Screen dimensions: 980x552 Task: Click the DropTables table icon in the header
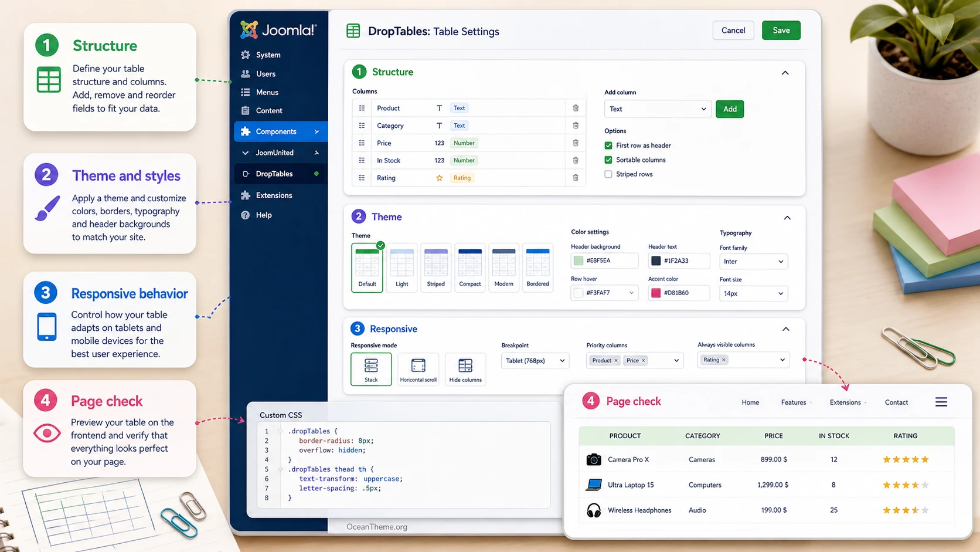353,31
